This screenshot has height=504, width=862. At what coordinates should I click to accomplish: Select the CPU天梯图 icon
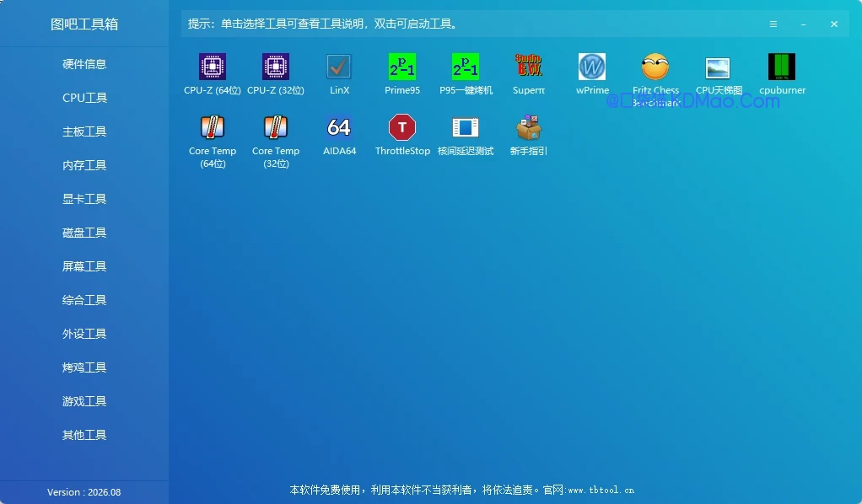pyautogui.click(x=718, y=68)
